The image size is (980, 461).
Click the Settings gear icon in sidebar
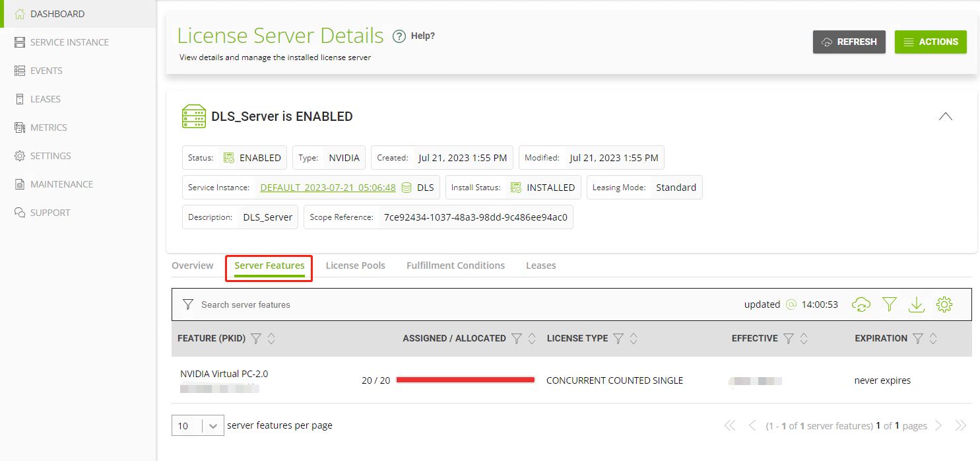[19, 156]
